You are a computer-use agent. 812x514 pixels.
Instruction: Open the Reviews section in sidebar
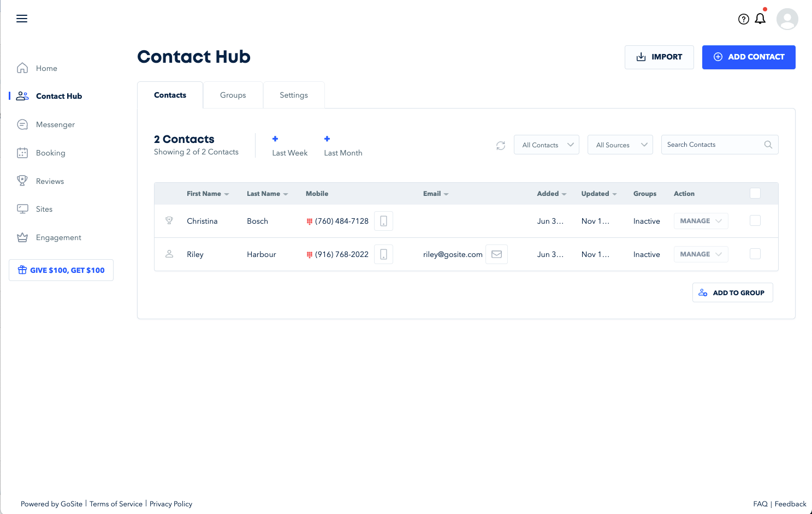50,181
